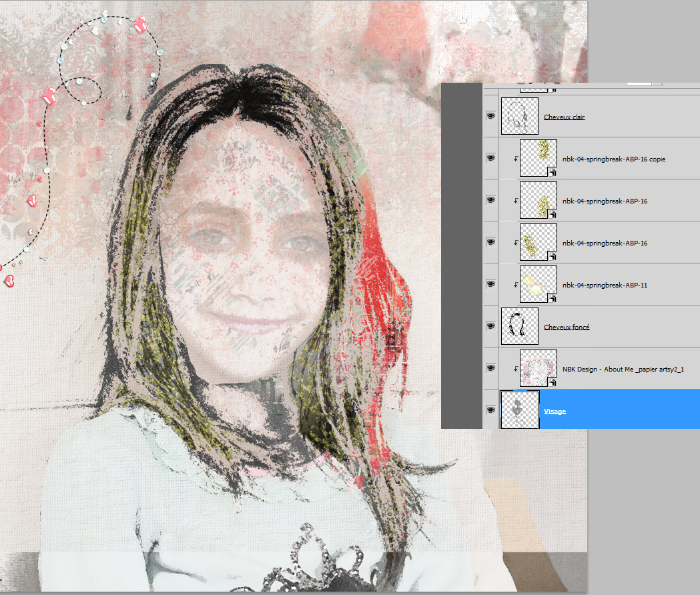Click smart object badge on ABP-16 copie thumbnail
This screenshot has height=595, width=700.
coord(553,172)
